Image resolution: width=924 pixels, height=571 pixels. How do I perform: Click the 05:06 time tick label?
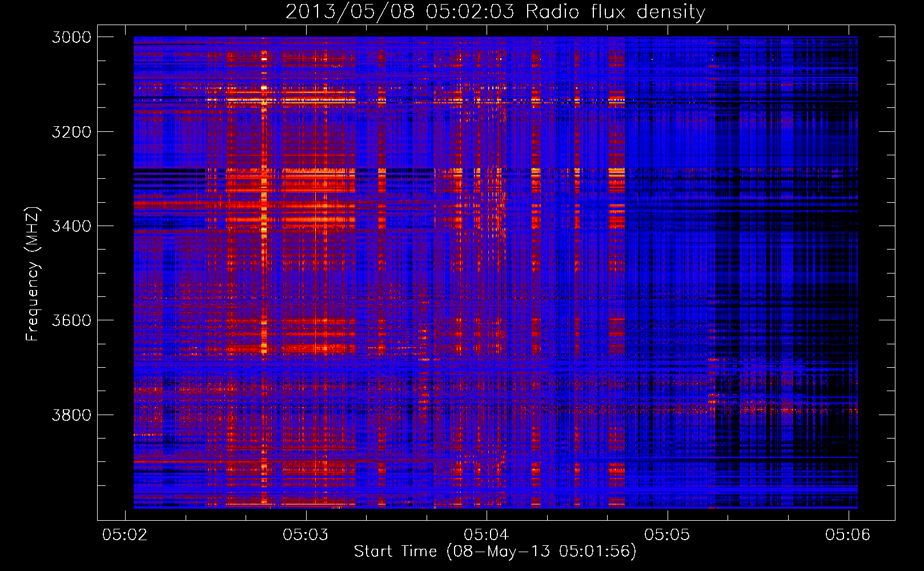[847, 534]
